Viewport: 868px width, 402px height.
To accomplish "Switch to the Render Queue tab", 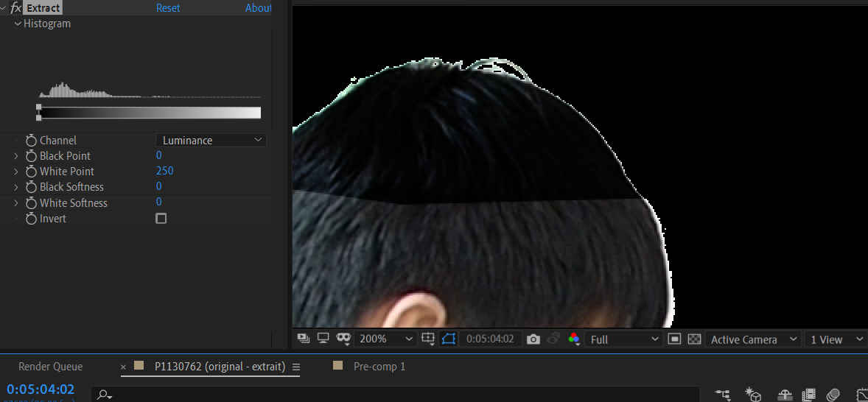I will click(x=50, y=367).
